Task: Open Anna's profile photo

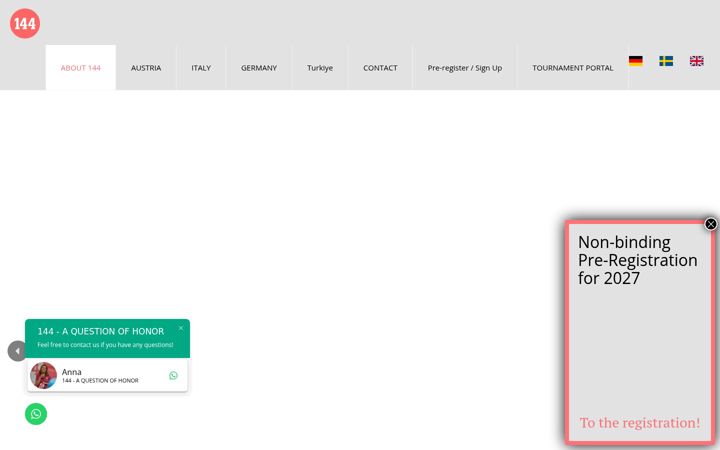Action: coord(43,375)
